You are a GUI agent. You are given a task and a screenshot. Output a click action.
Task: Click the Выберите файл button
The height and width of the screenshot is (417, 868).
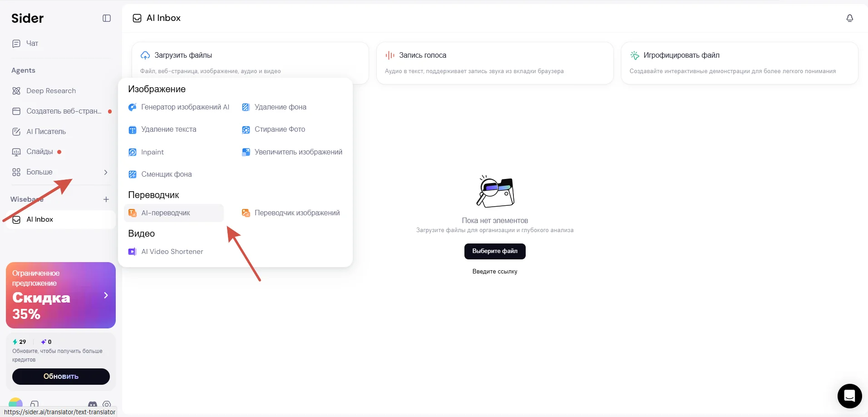click(x=495, y=251)
